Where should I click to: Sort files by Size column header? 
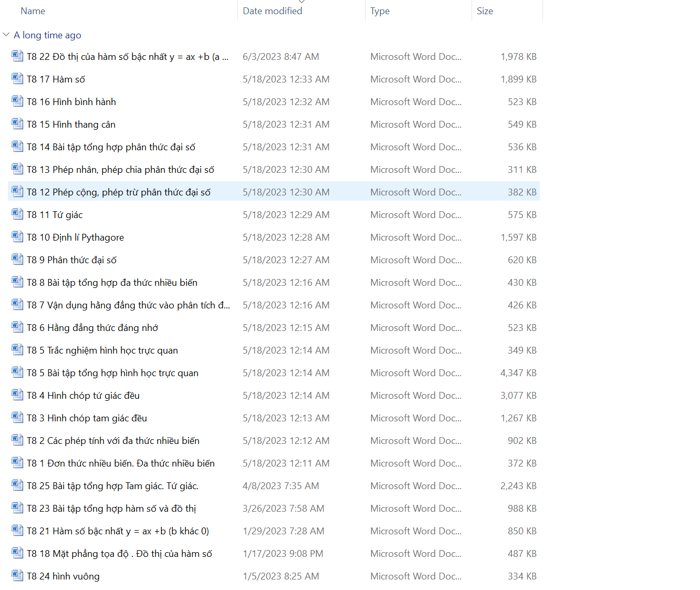click(x=485, y=11)
